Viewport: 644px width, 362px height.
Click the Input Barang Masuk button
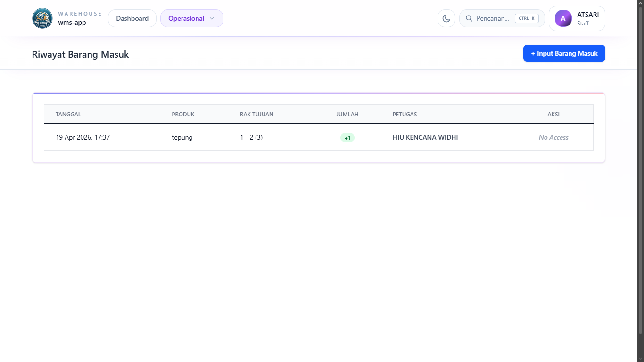tap(564, 53)
